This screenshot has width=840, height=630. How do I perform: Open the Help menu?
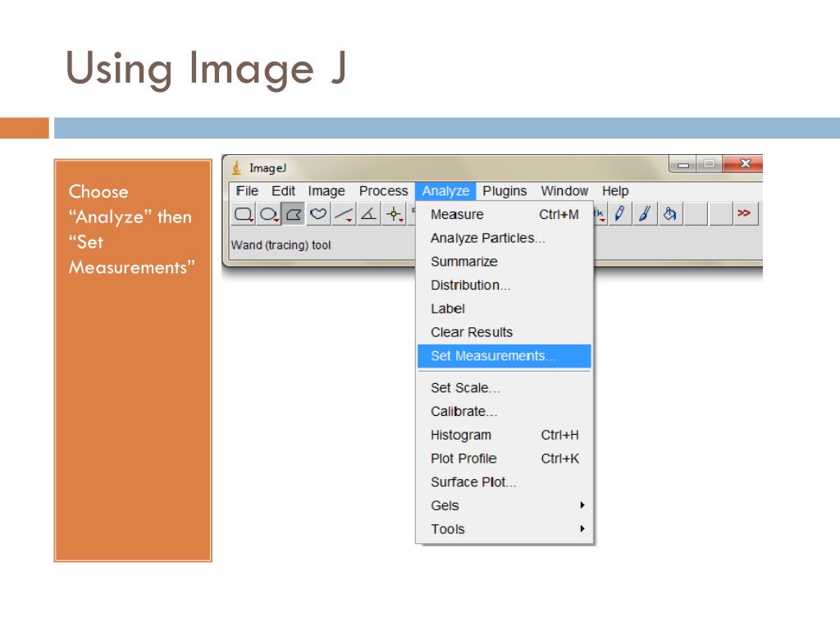tap(615, 190)
